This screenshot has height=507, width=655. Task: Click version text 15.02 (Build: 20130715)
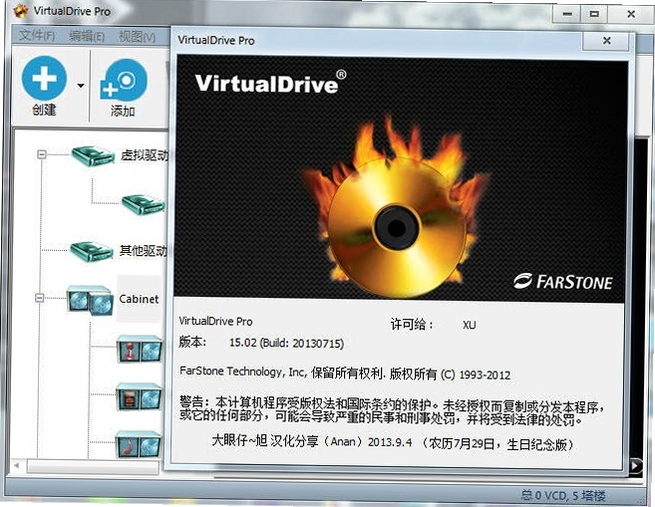click(x=287, y=343)
